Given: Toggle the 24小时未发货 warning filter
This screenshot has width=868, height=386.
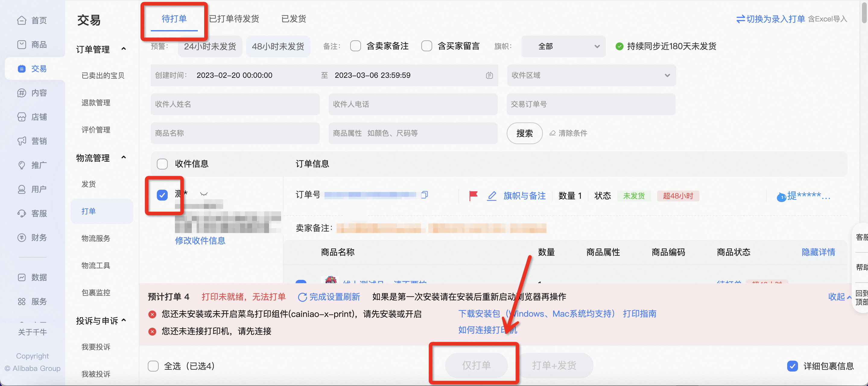Looking at the screenshot, I should coord(210,46).
